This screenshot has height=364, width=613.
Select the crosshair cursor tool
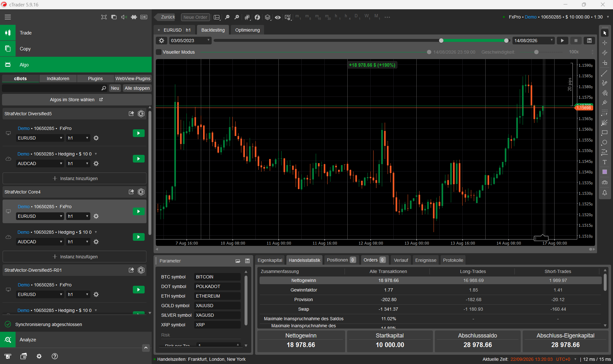(605, 43)
